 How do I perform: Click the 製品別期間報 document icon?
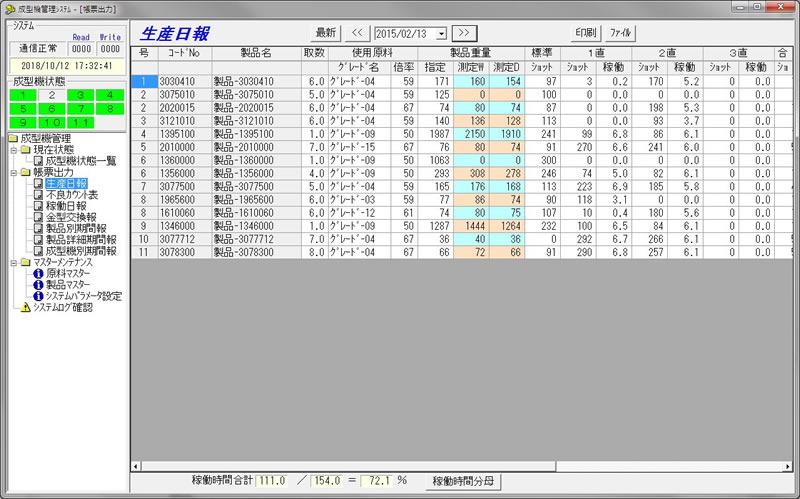click(x=39, y=228)
